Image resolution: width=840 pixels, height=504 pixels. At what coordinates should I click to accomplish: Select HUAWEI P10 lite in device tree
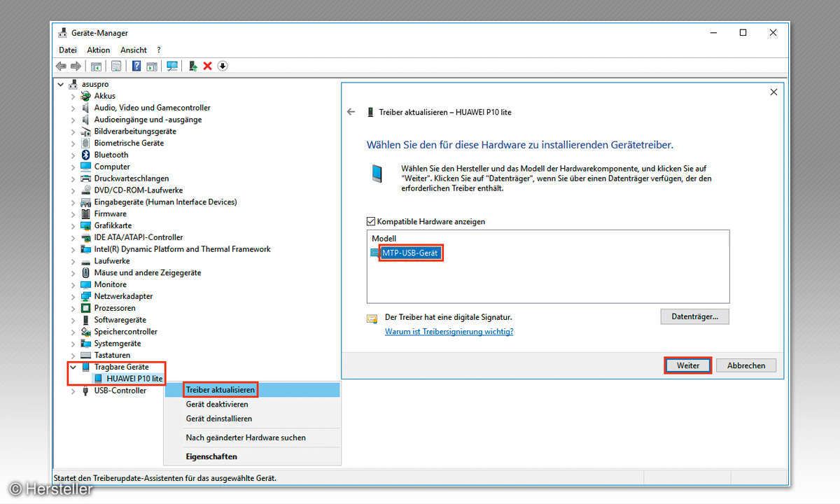pyautogui.click(x=134, y=379)
